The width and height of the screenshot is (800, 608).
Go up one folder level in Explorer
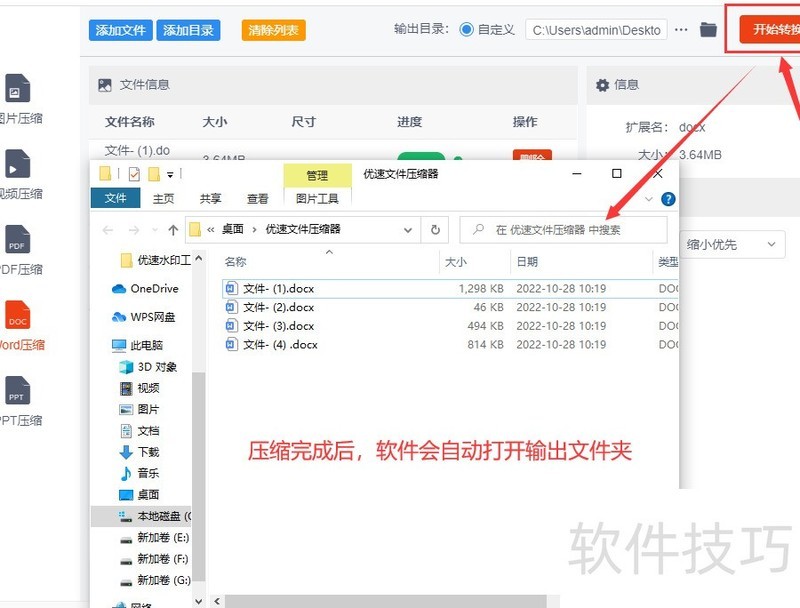click(173, 230)
